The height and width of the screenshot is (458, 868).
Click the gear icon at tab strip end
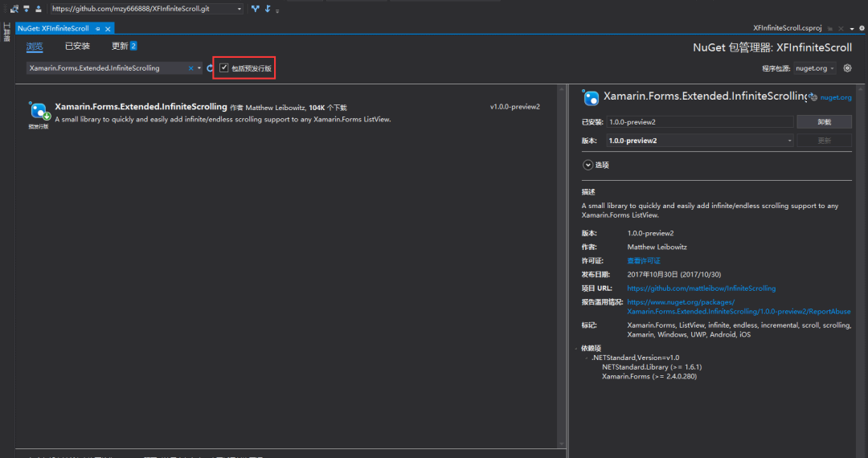[862, 28]
